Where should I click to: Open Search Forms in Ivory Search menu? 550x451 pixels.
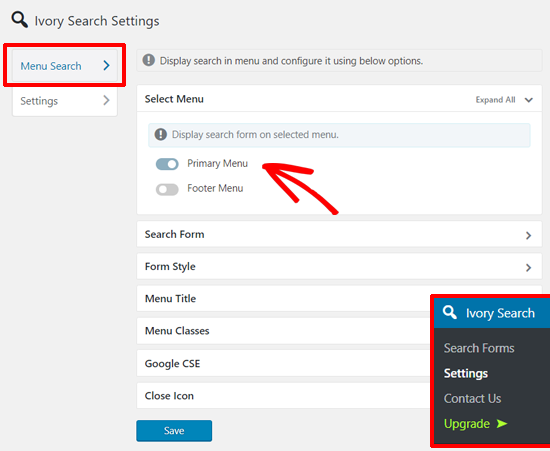pos(479,348)
